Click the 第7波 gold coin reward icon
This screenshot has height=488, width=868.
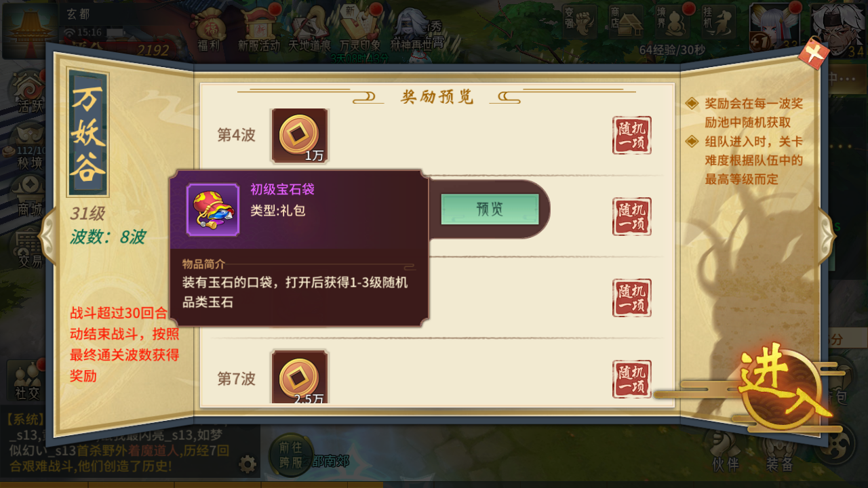pyautogui.click(x=300, y=377)
